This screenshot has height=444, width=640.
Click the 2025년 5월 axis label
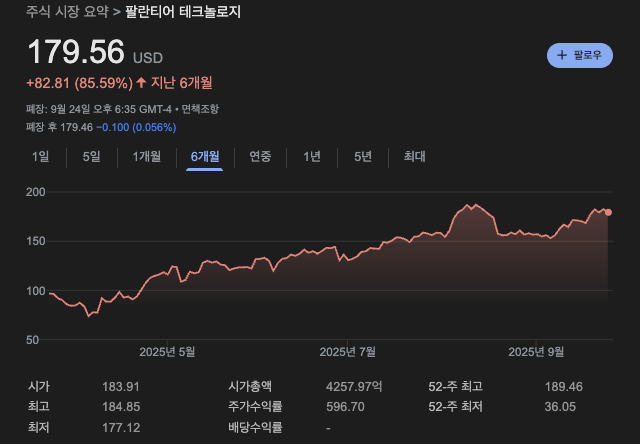point(167,351)
